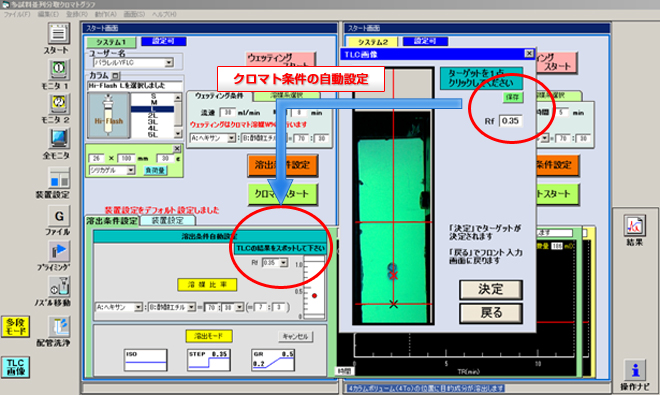Screen dimensions: 660x395
Task: Open the ファイル G file icon
Action: tap(59, 216)
